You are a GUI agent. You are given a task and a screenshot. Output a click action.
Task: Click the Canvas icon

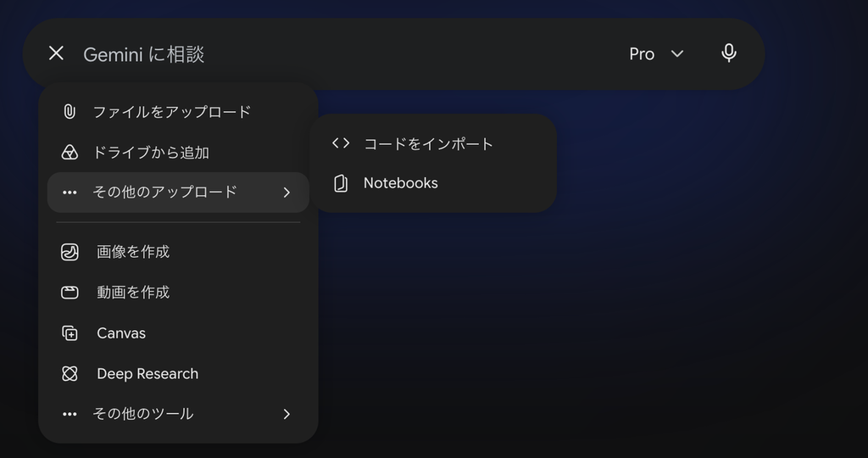[x=70, y=332]
